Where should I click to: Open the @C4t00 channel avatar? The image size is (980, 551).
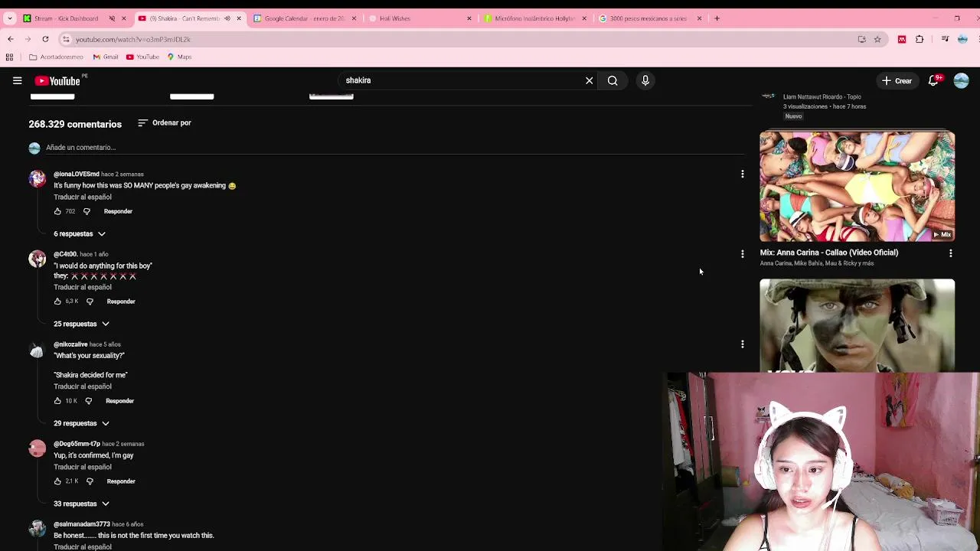37,259
